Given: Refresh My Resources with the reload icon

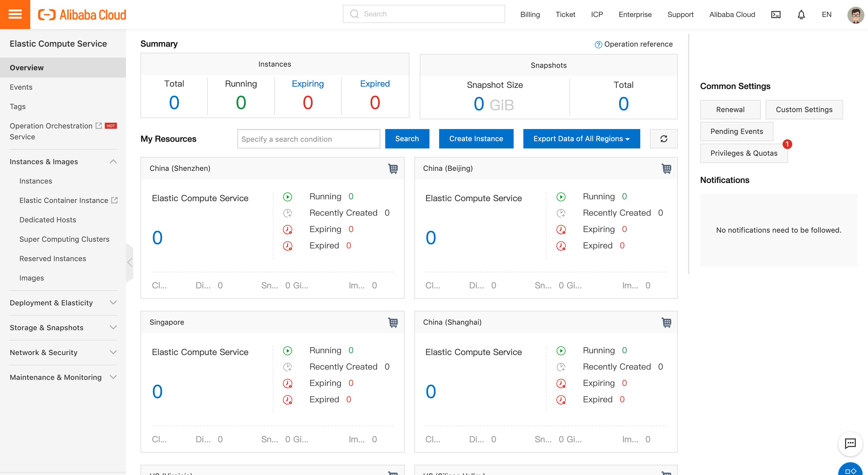Looking at the screenshot, I should (664, 139).
